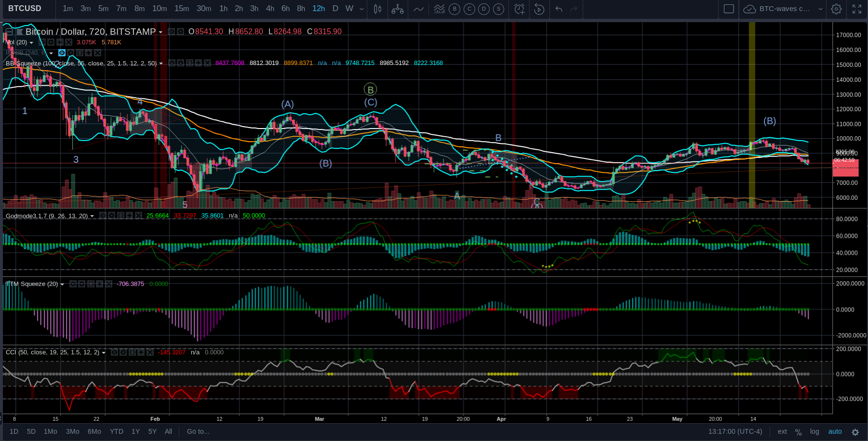Remove the Vol (20) indicator
The height and width of the screenshot is (441, 868).
coord(69,42)
